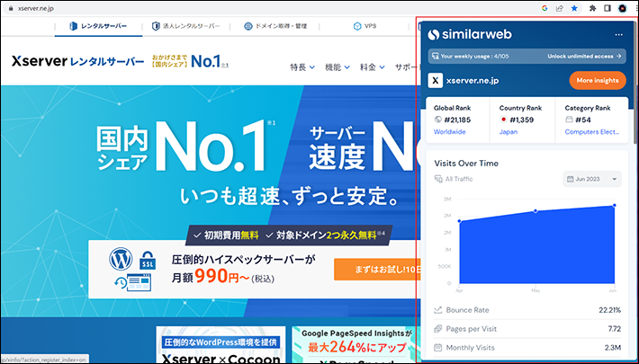The width and height of the screenshot is (639, 364).
Task: Click the padlock site info icon
Action: coord(11,8)
